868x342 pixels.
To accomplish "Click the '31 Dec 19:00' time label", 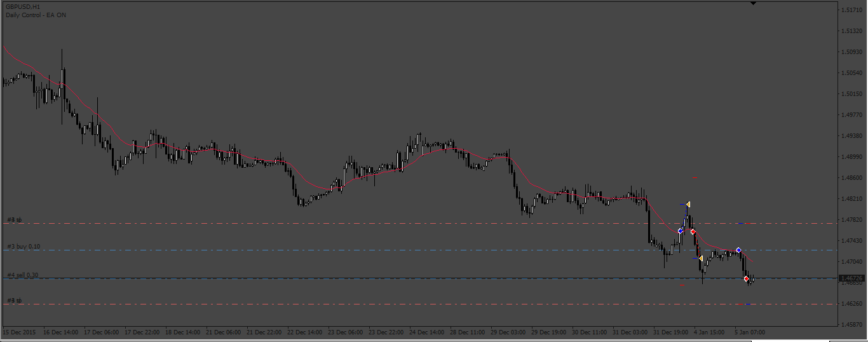I will 671,332.
